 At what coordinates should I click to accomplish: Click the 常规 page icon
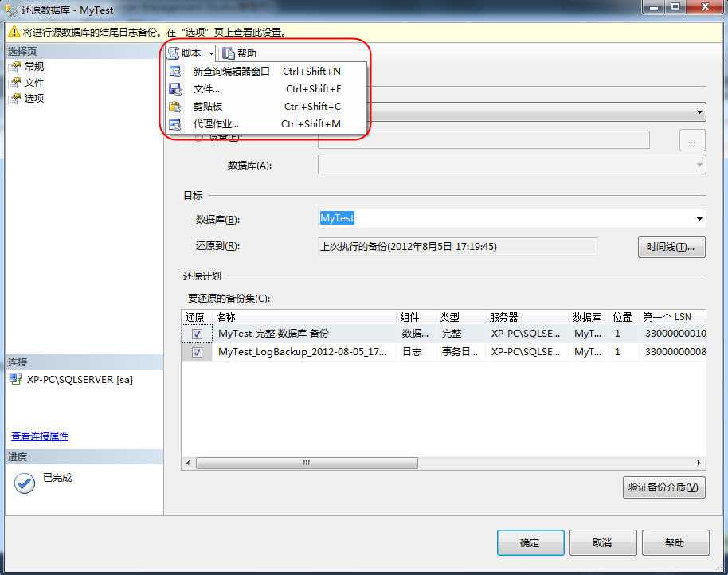click(15, 67)
